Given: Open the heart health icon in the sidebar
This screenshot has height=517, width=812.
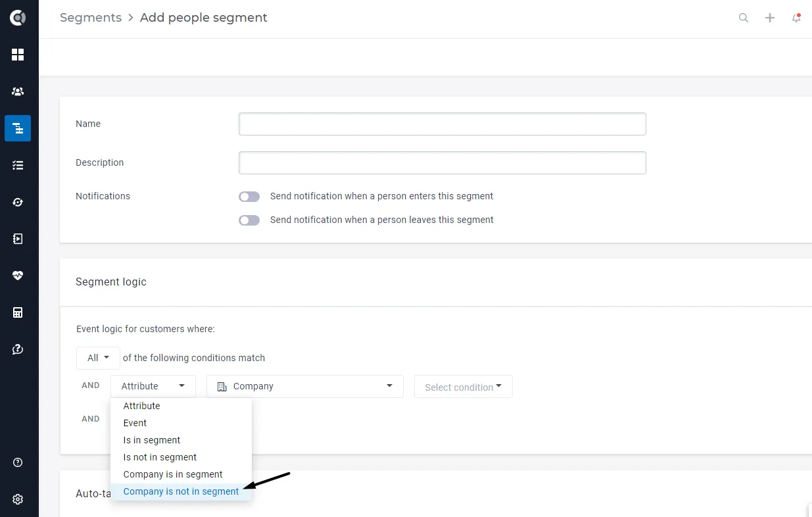Looking at the screenshot, I should point(18,276).
